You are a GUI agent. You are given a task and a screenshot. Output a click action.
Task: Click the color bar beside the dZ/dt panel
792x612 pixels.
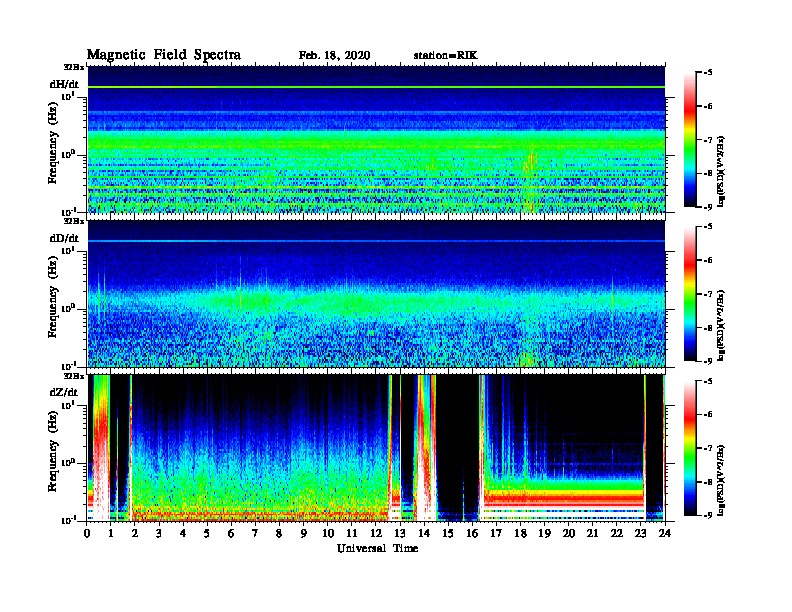(x=690, y=448)
